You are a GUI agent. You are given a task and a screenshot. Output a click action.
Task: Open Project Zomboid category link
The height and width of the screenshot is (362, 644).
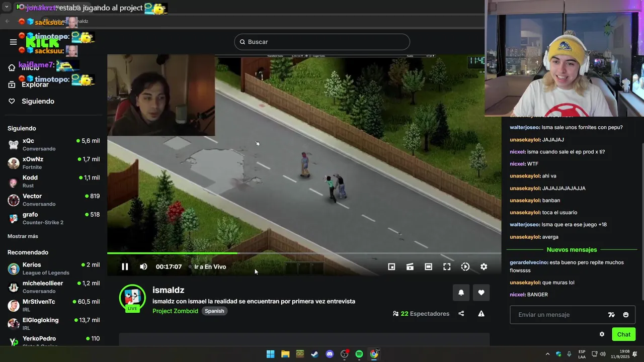click(x=175, y=311)
